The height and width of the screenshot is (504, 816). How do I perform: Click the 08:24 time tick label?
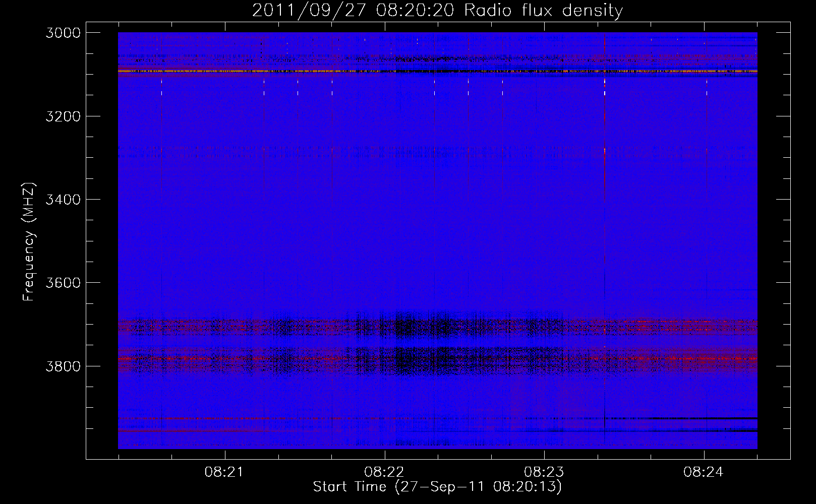[704, 472]
